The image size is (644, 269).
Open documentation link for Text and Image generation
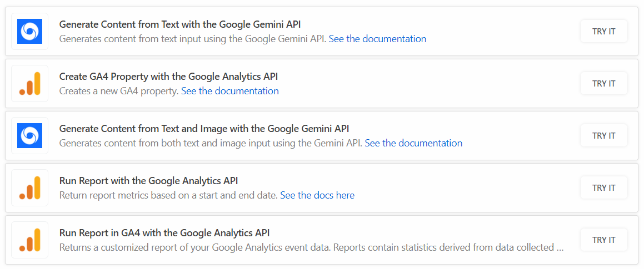click(413, 143)
